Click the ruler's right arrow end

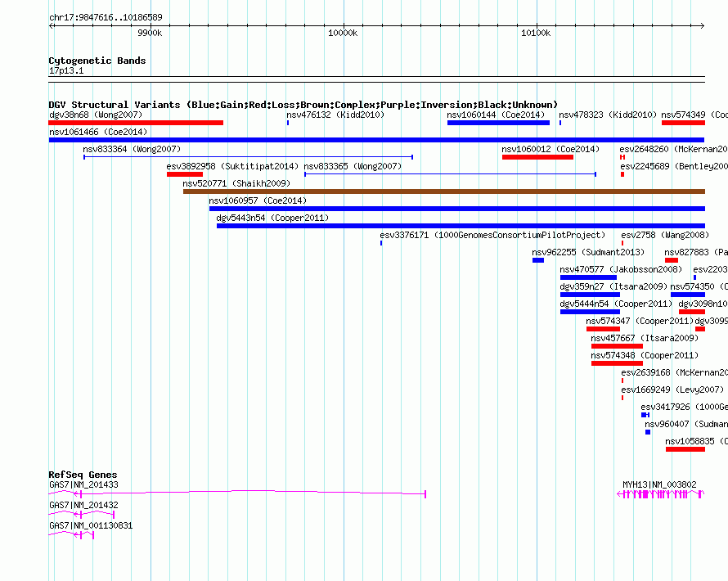[x=703, y=25]
